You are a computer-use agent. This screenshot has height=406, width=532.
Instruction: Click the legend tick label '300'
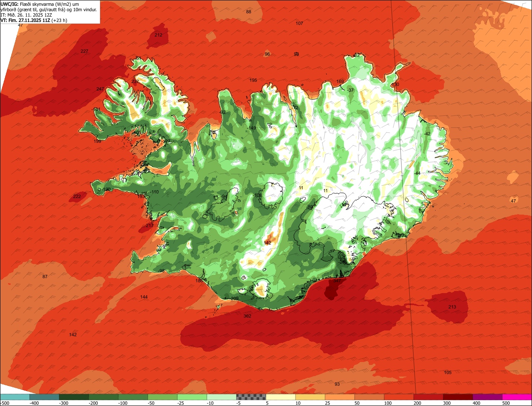coord(447,403)
